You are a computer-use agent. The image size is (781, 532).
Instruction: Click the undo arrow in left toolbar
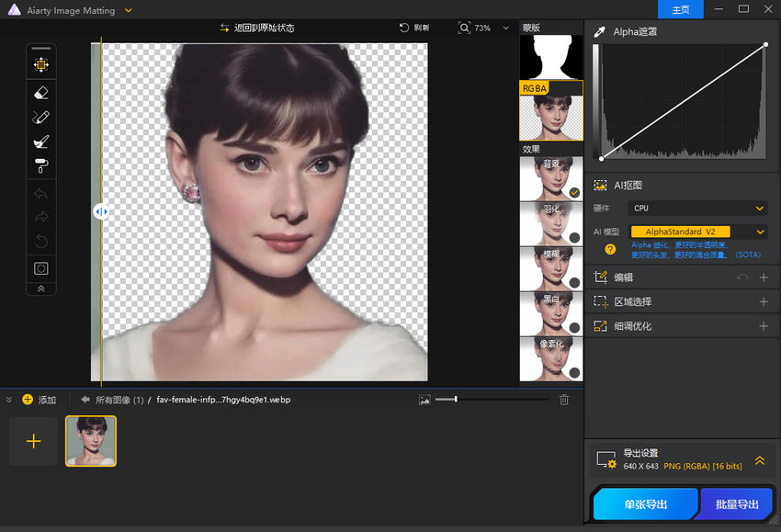(41, 193)
